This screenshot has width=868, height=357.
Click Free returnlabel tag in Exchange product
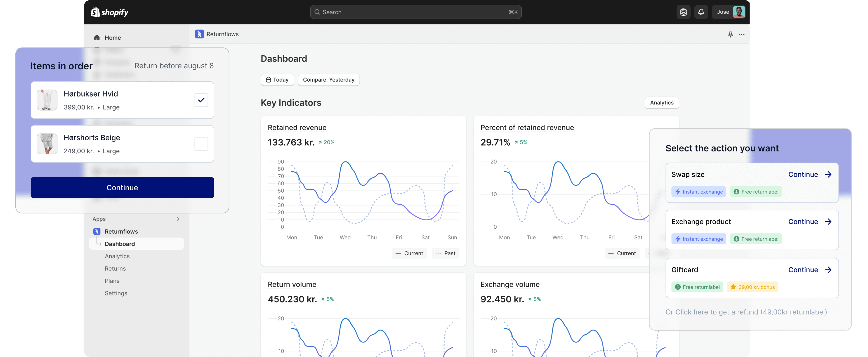756,239
